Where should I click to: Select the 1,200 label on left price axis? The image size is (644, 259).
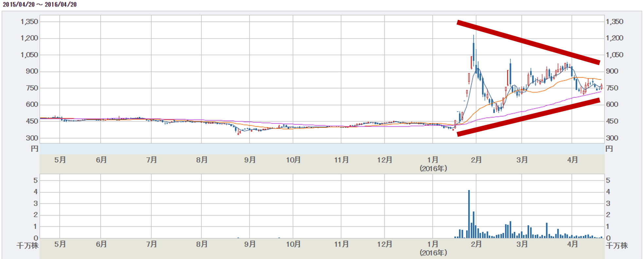[x=29, y=38]
